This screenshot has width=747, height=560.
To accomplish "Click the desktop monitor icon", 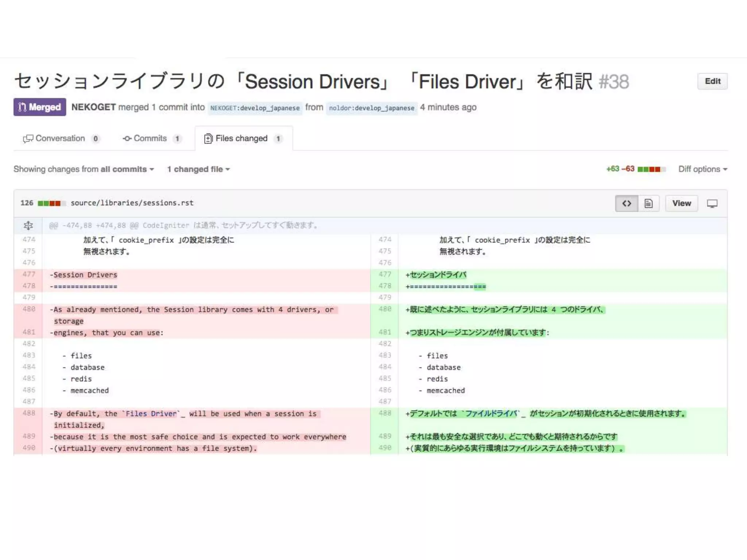I will click(712, 203).
